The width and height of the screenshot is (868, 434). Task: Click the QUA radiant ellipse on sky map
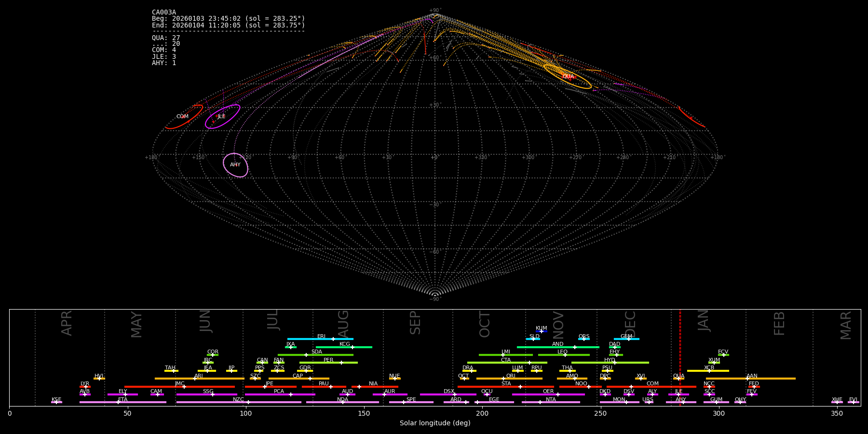pyautogui.click(x=568, y=76)
